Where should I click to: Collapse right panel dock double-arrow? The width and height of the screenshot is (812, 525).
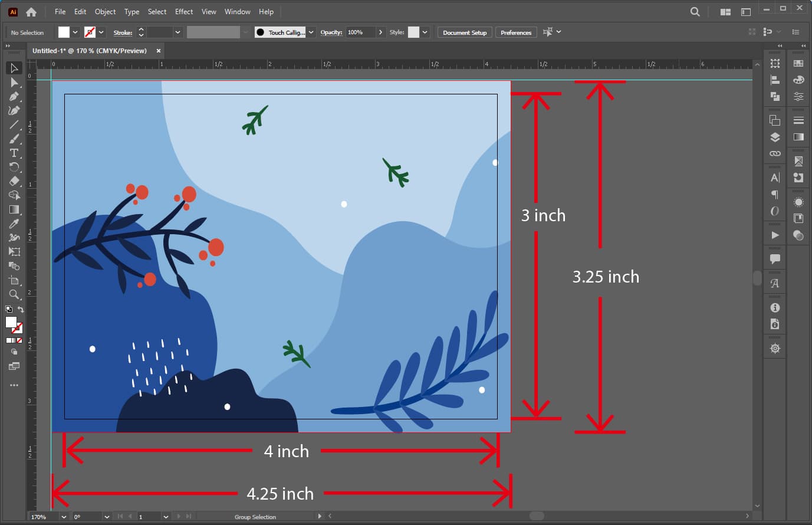point(803,45)
